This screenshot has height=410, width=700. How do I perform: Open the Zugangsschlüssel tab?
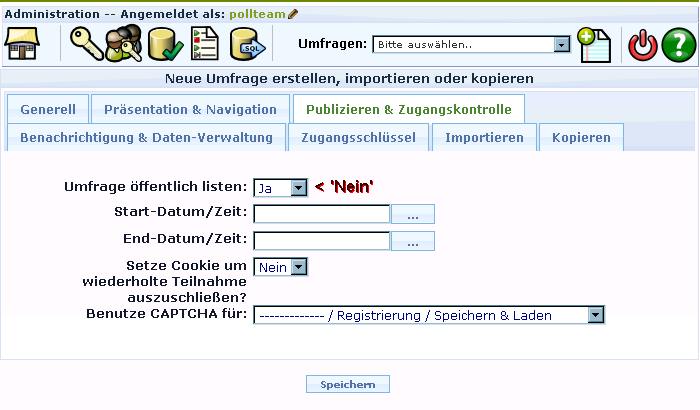(358, 138)
